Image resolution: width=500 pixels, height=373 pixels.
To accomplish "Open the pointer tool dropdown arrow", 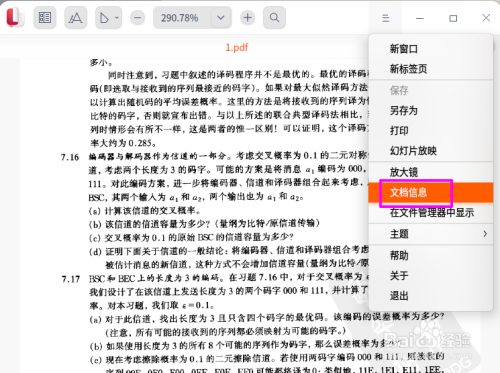I will click(117, 17).
